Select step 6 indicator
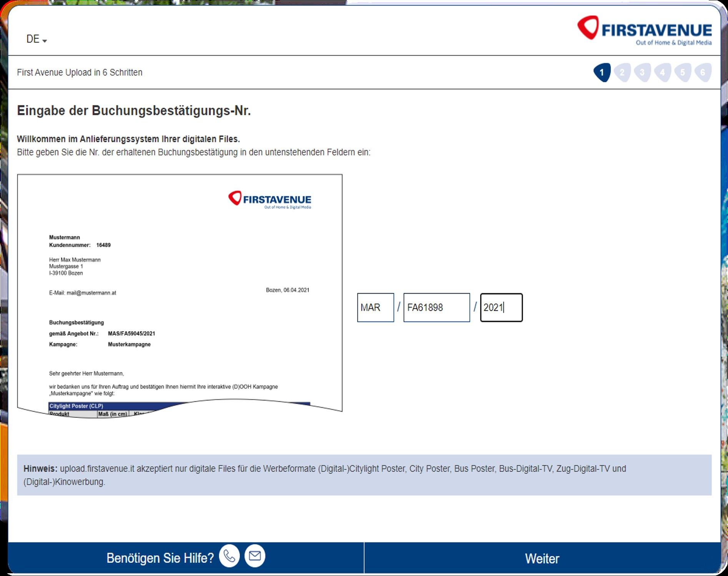The height and width of the screenshot is (576, 728). point(703,72)
